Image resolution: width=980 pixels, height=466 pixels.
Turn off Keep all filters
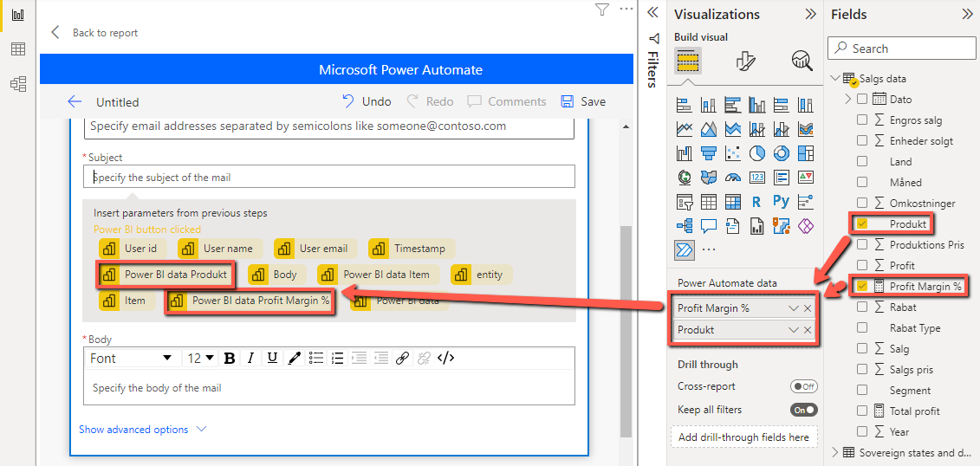coord(804,411)
